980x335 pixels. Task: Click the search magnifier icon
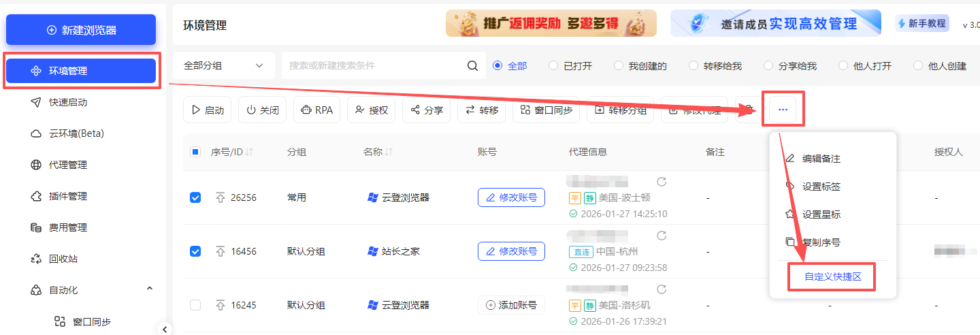coord(472,66)
